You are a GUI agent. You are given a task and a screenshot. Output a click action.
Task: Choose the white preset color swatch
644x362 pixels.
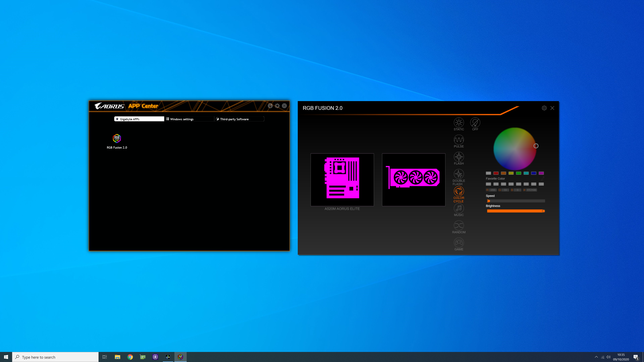pos(488,173)
